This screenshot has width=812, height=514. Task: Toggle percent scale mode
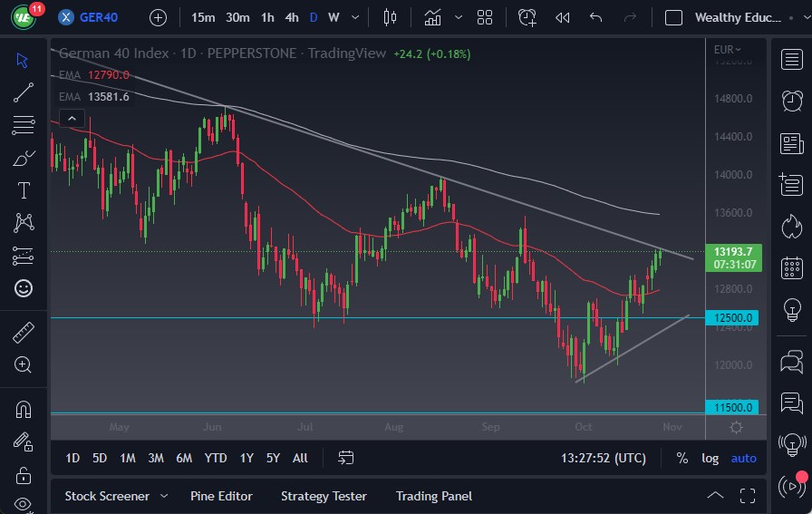coord(681,458)
